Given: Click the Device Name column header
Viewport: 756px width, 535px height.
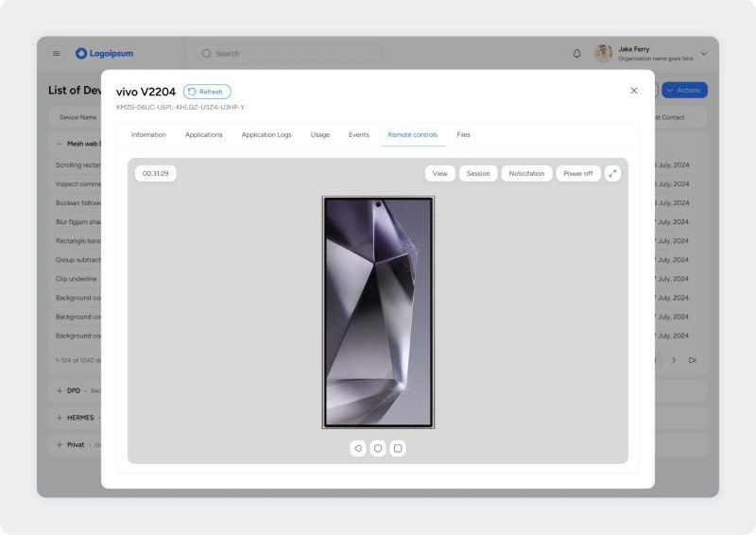Looking at the screenshot, I should (x=78, y=117).
